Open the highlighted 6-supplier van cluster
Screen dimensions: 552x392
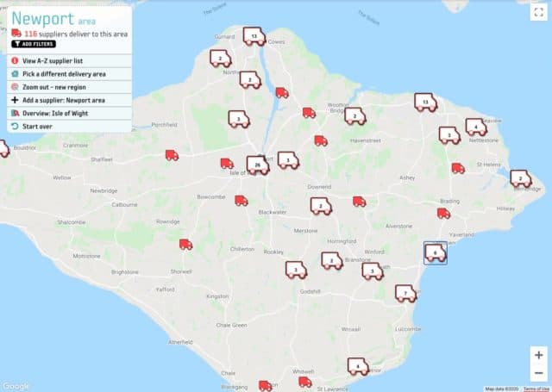tap(436, 252)
